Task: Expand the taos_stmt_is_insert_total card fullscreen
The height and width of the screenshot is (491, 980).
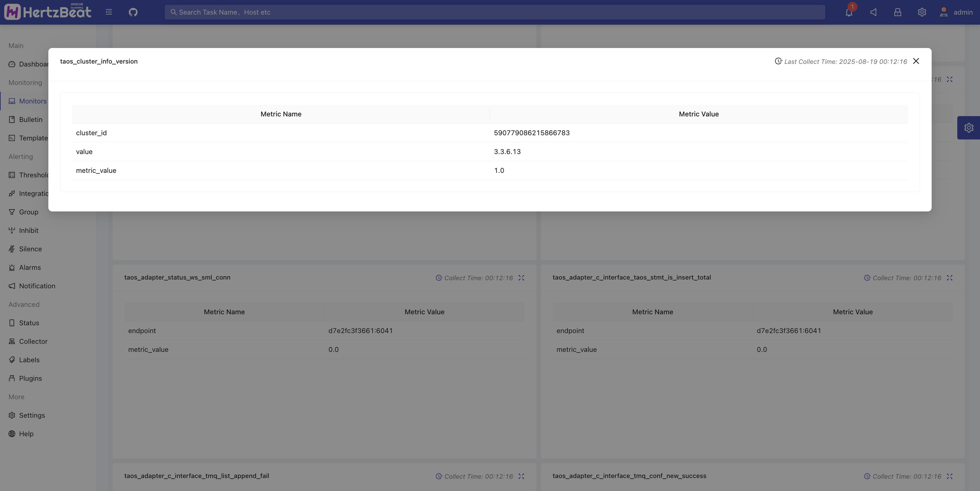Action: [x=949, y=278]
